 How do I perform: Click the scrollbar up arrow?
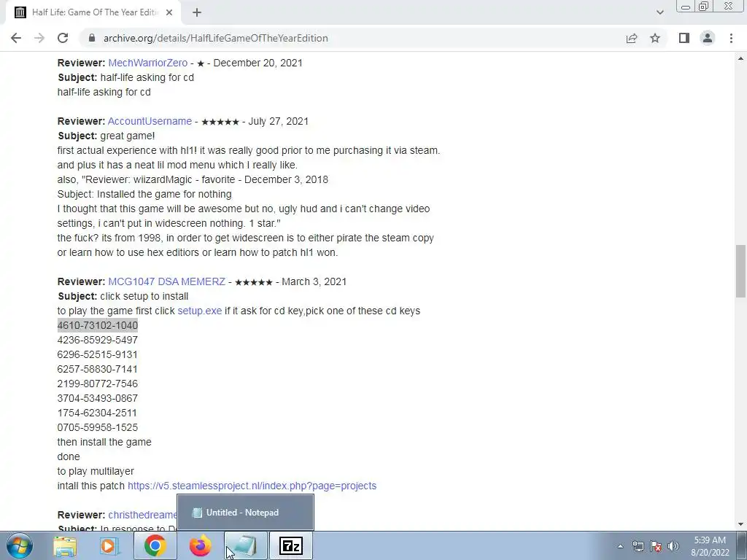tap(740, 58)
